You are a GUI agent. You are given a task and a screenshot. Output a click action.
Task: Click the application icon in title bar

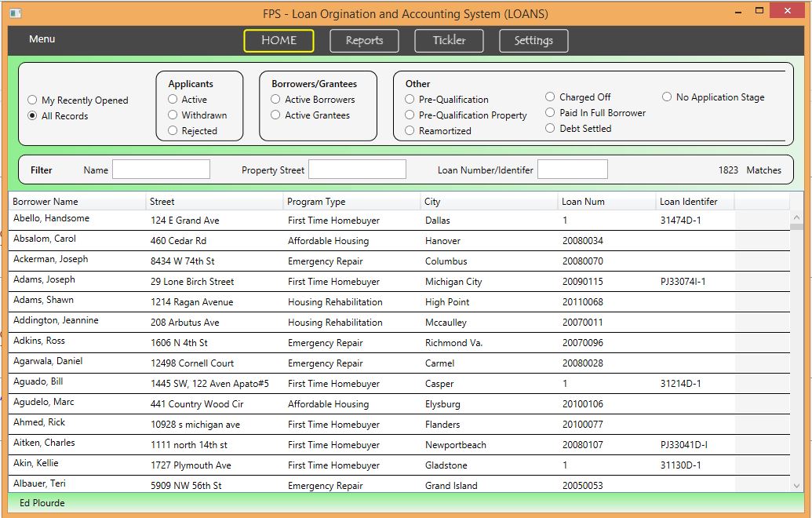14,13
